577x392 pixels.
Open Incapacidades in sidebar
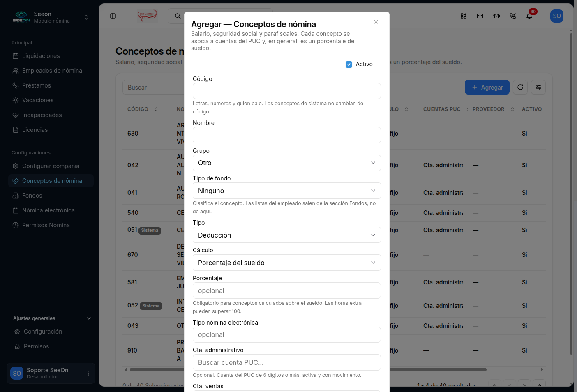tap(51, 115)
